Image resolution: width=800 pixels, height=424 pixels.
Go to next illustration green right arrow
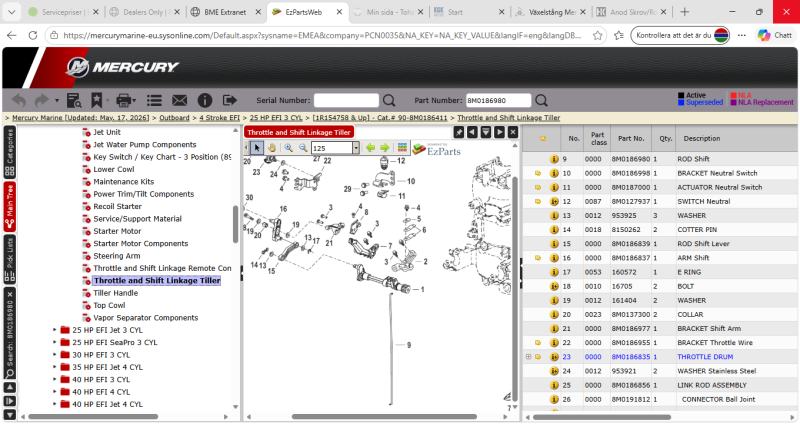385,148
